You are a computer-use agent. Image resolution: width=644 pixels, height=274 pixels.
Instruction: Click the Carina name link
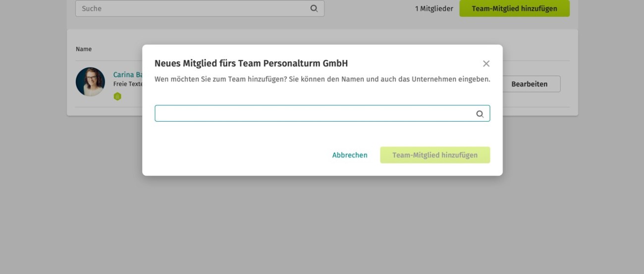tap(128, 75)
